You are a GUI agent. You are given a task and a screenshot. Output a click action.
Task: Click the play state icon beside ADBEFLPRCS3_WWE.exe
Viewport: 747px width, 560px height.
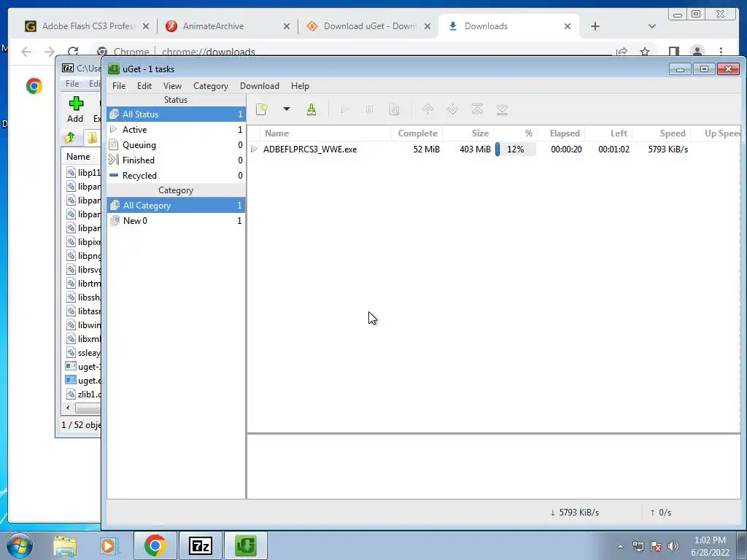255,149
